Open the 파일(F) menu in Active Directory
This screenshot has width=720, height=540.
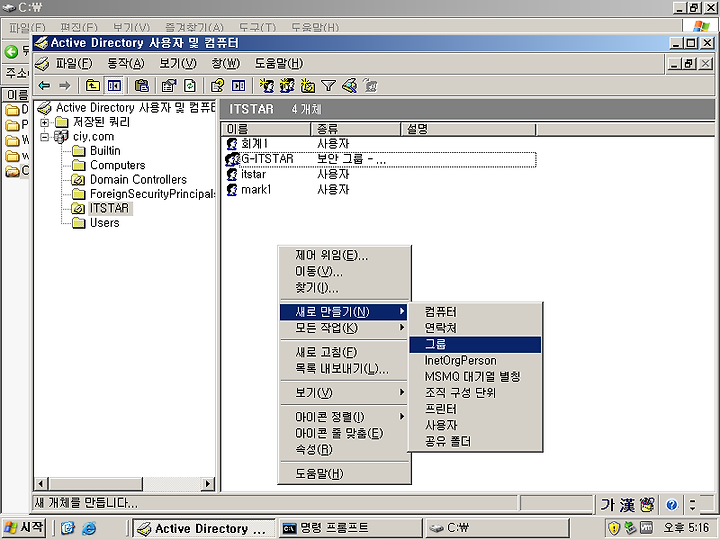(x=74, y=64)
